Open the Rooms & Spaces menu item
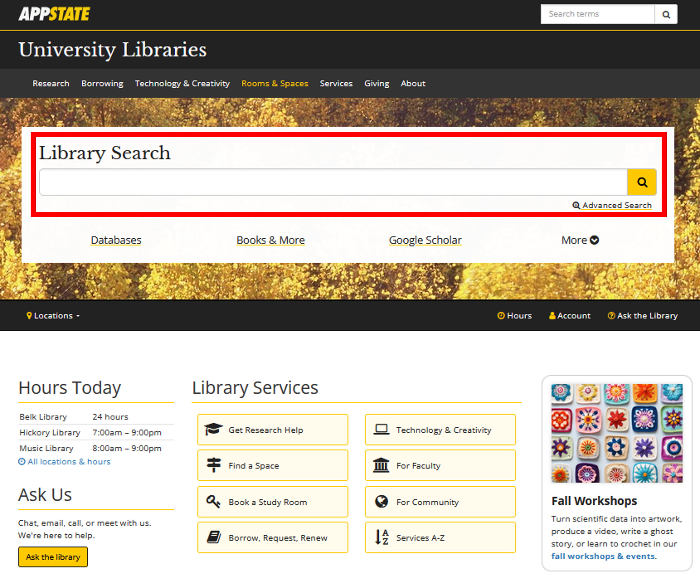 pos(275,83)
